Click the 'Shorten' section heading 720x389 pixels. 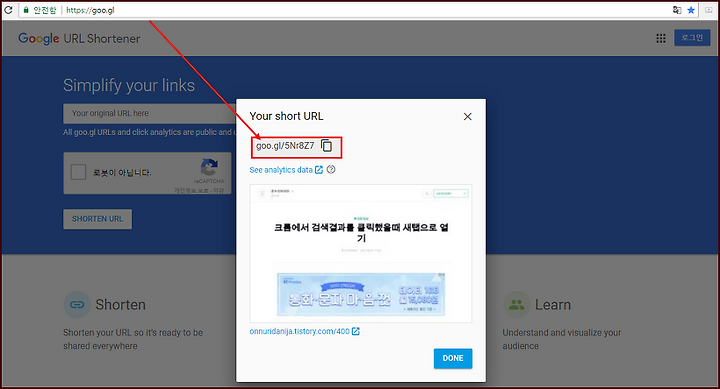(120, 304)
